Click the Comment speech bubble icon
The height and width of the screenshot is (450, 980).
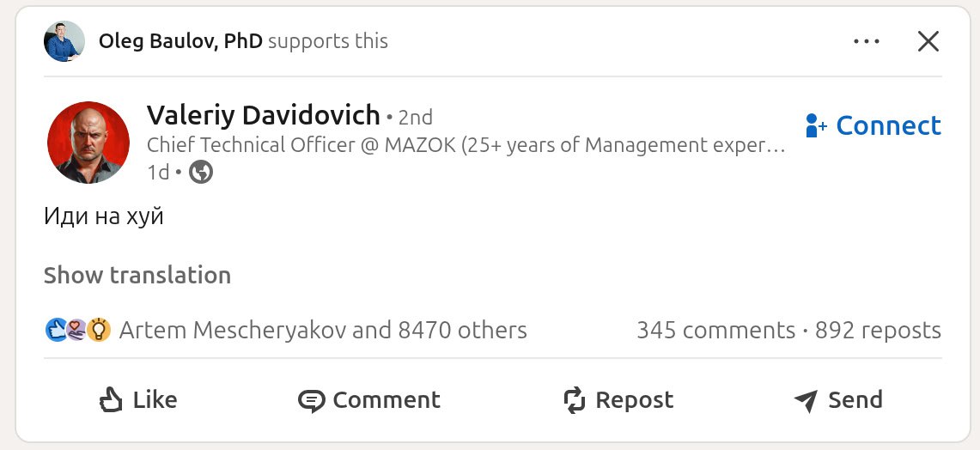pos(311,401)
